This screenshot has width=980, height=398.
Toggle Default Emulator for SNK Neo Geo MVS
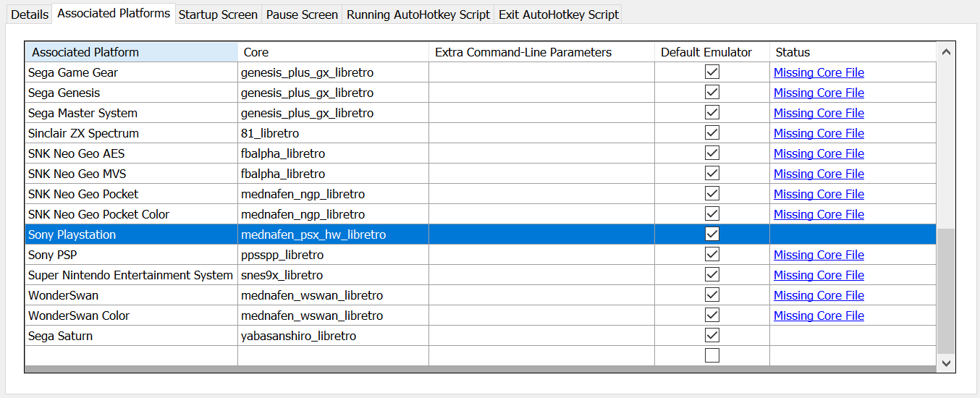(712, 174)
